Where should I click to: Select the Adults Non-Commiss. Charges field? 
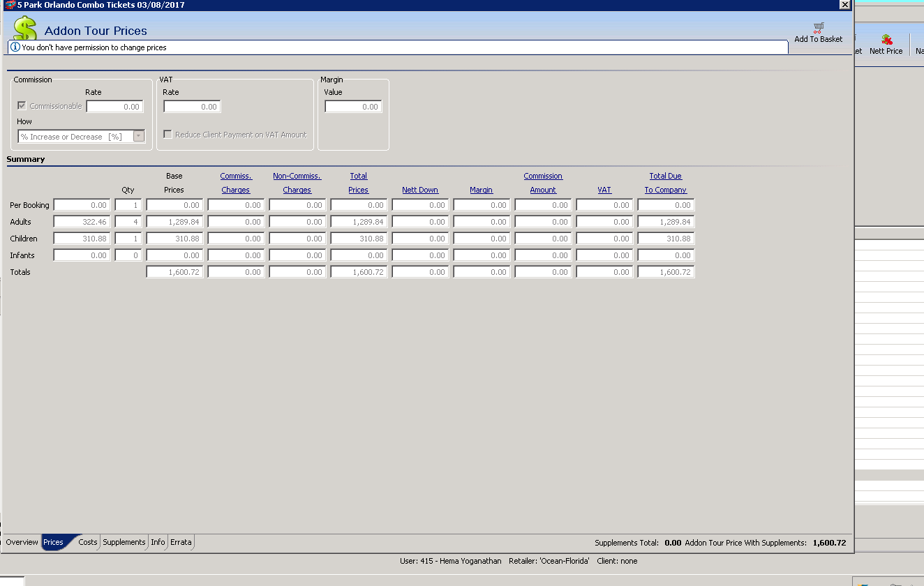[297, 222]
